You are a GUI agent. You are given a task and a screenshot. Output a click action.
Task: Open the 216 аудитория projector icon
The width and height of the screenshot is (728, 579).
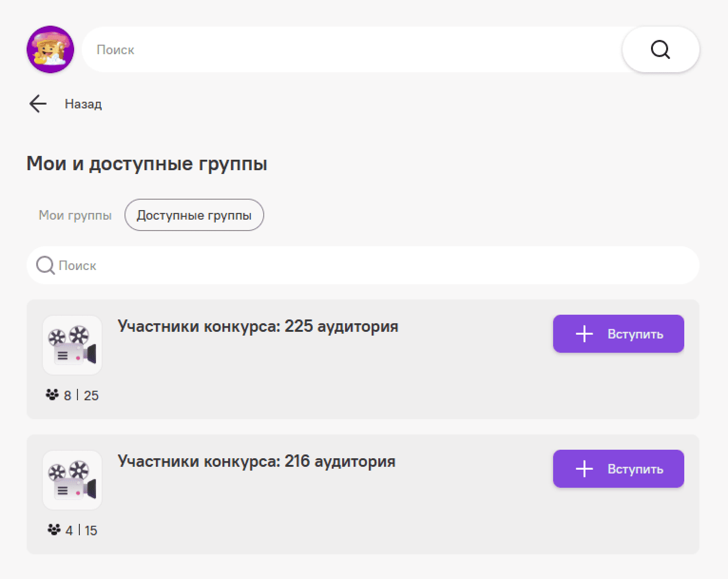coord(72,480)
